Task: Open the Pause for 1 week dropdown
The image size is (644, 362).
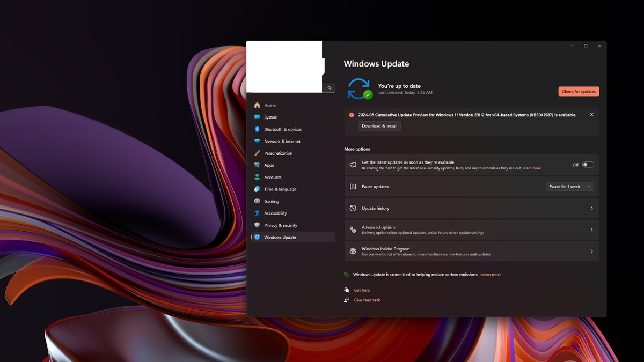Action: point(570,186)
